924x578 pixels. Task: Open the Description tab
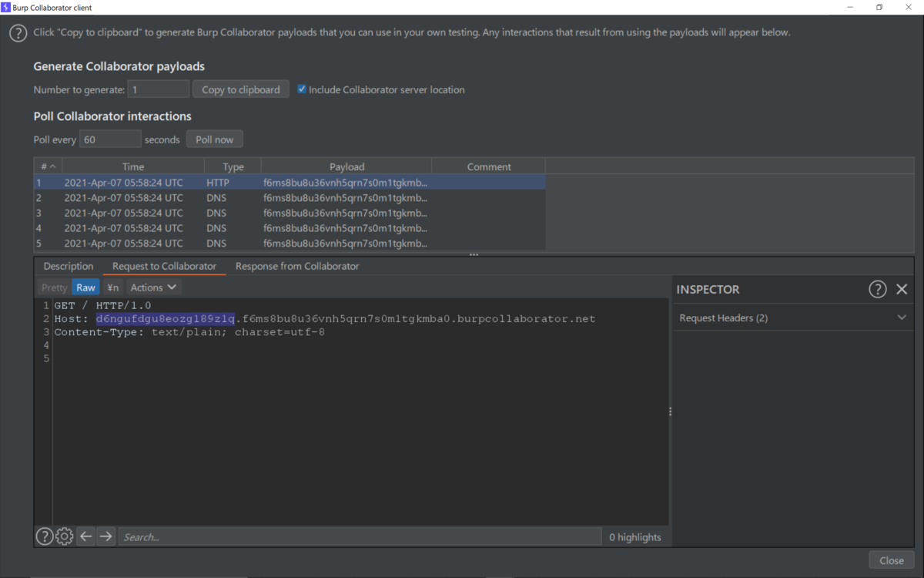click(x=69, y=266)
